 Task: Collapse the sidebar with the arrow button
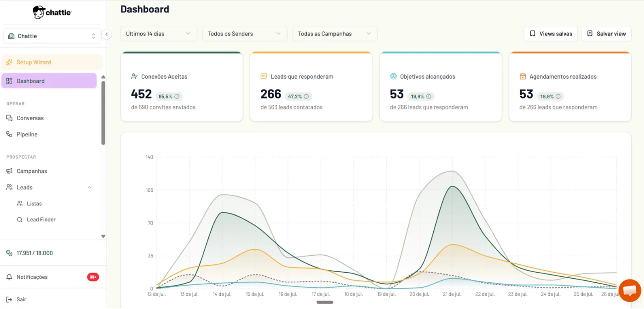pos(106,34)
